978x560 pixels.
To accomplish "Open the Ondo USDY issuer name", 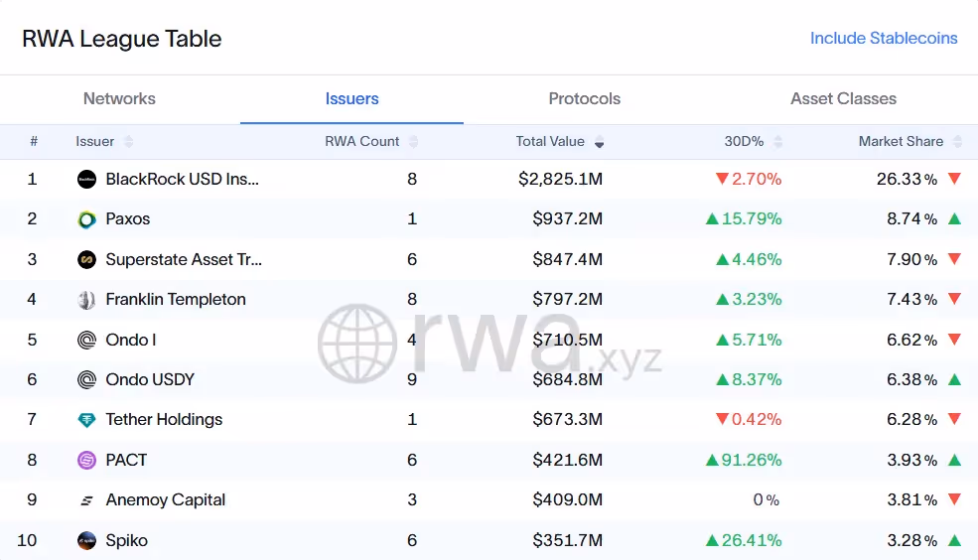I will pos(150,379).
